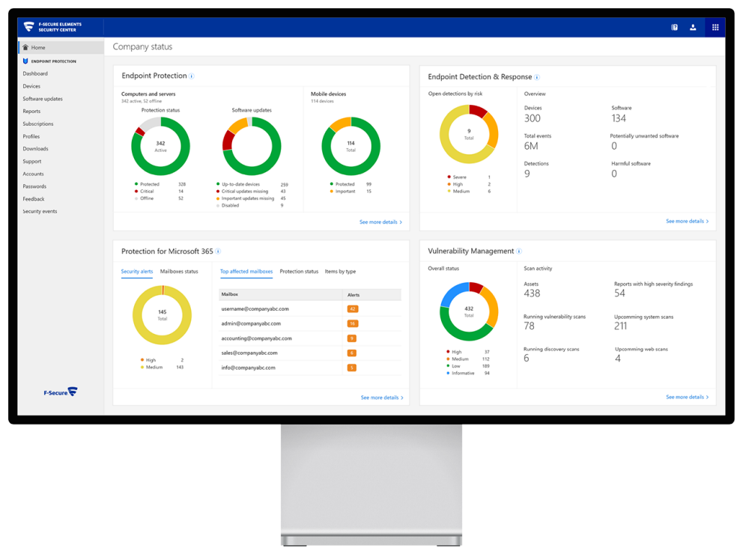The image size is (743, 560).
Task: Click the Mailbox column header
Action: [x=281, y=295]
